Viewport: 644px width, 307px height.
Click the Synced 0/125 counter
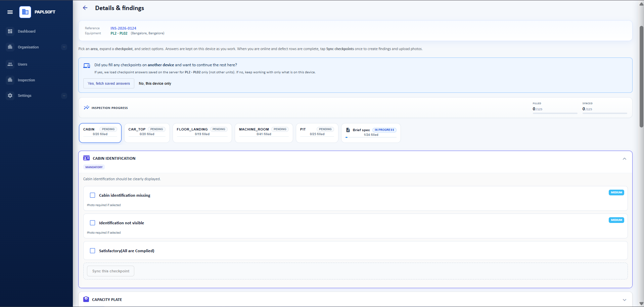(x=587, y=109)
